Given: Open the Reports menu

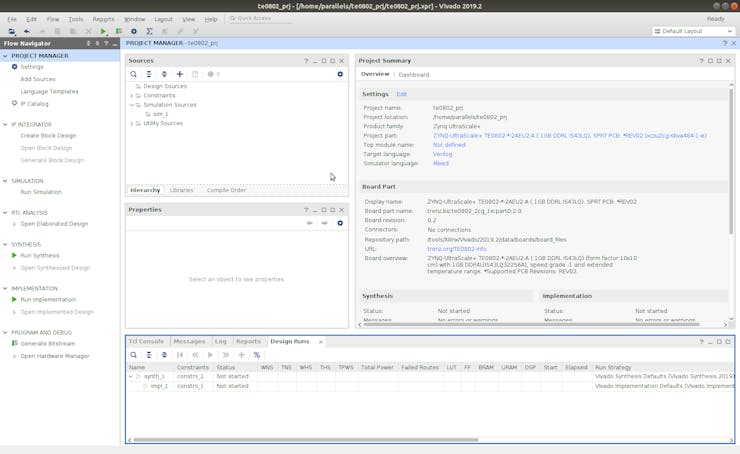Looking at the screenshot, I should 103,19.
